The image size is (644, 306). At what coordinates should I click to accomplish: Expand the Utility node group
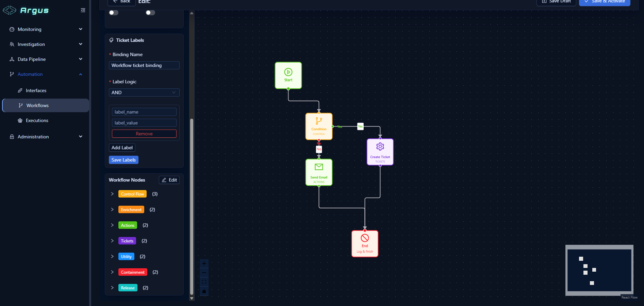coord(112,256)
